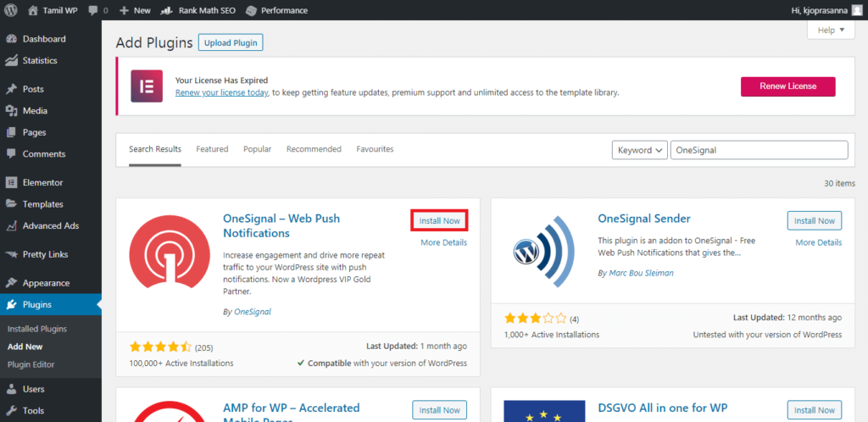Click 'Last Updated: 12 months ago' text
868x422 pixels.
click(787, 318)
